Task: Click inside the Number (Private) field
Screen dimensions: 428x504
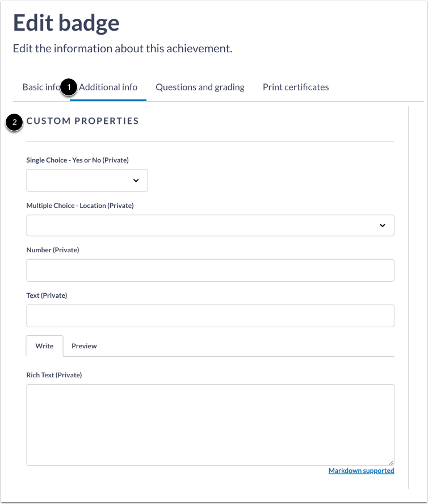Action: click(210, 270)
